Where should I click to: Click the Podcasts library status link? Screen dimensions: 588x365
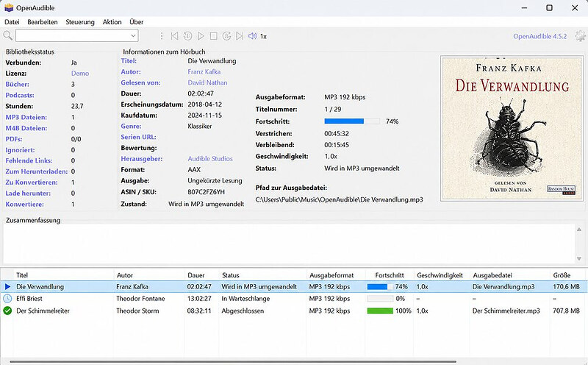point(20,95)
